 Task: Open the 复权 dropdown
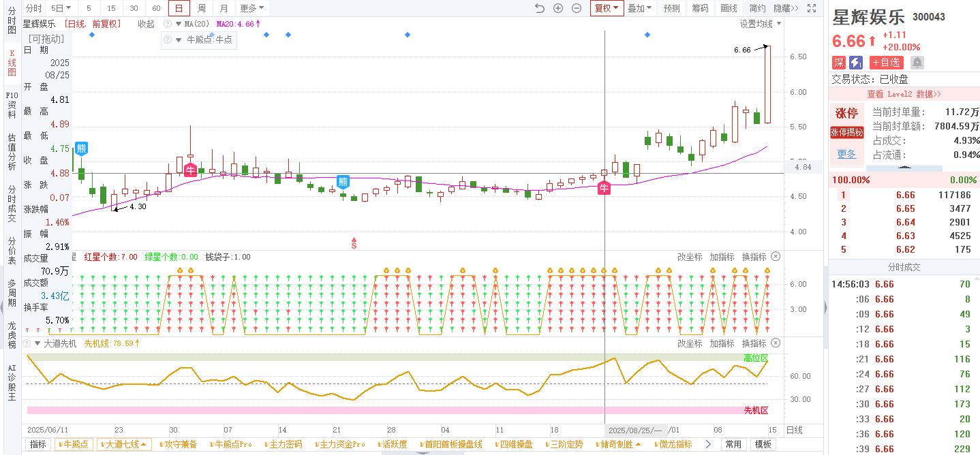(x=607, y=8)
